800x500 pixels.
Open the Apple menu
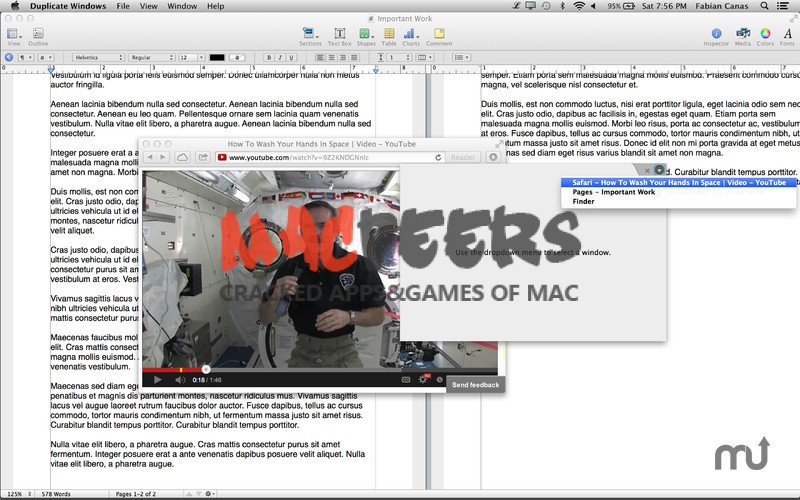[15, 6]
